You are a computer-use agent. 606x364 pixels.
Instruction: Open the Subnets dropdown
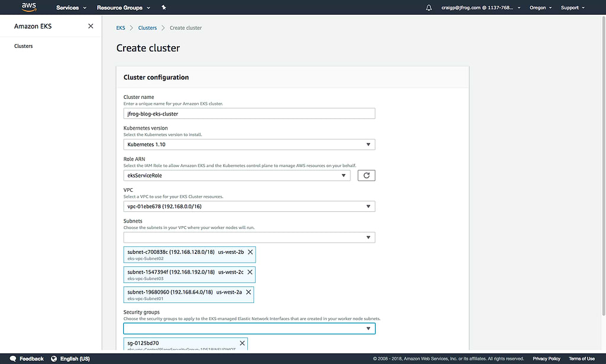pos(249,237)
